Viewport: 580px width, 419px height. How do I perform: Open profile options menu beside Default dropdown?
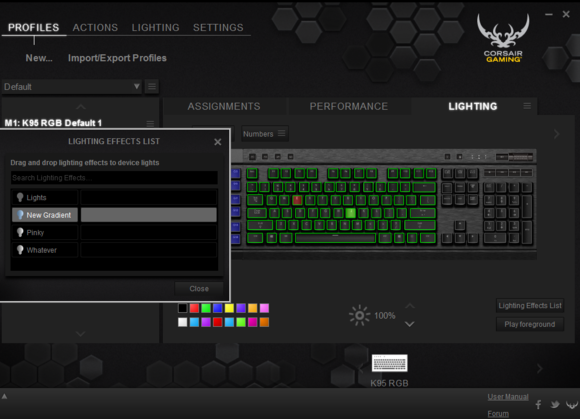click(x=152, y=87)
